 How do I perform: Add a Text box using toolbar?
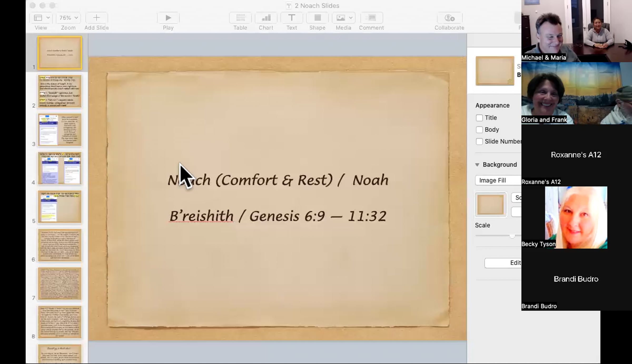[292, 18]
